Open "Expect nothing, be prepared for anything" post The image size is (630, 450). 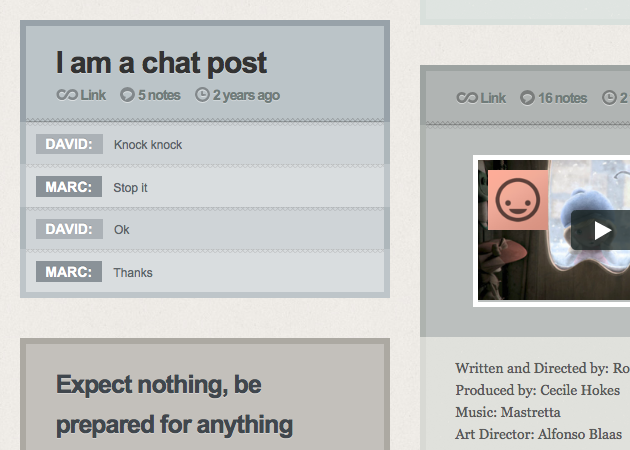point(174,404)
